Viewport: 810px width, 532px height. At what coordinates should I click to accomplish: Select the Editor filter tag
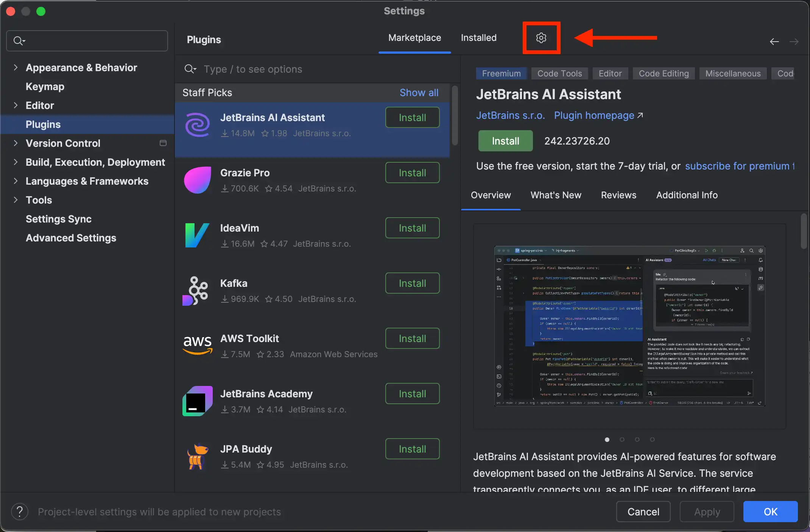pyautogui.click(x=611, y=73)
